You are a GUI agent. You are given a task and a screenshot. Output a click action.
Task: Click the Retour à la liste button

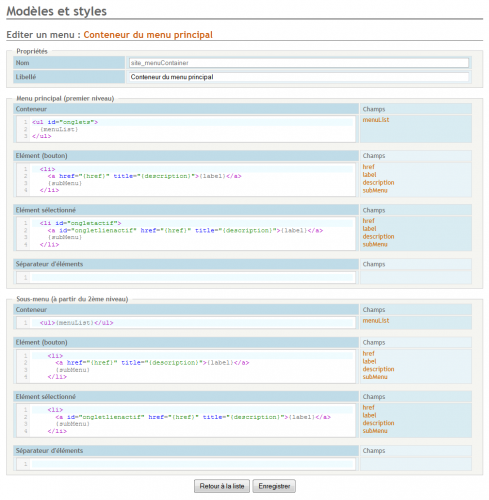(222, 486)
